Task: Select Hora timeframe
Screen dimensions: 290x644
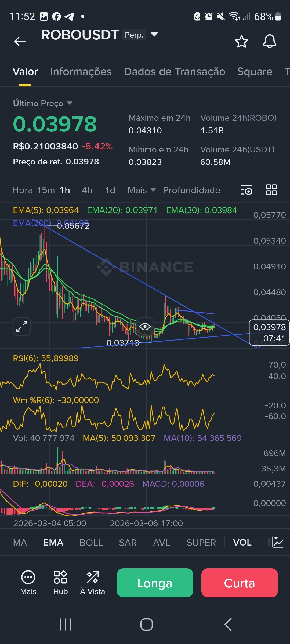Action: (x=23, y=190)
